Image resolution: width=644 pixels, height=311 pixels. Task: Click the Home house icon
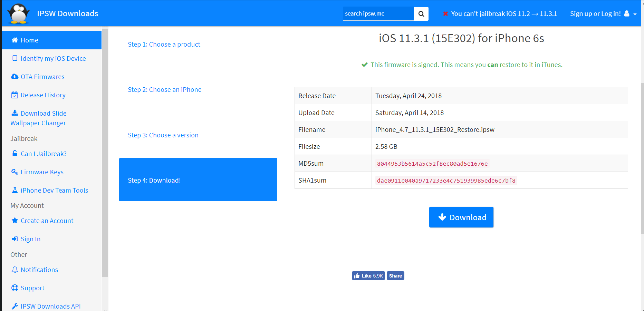click(15, 40)
